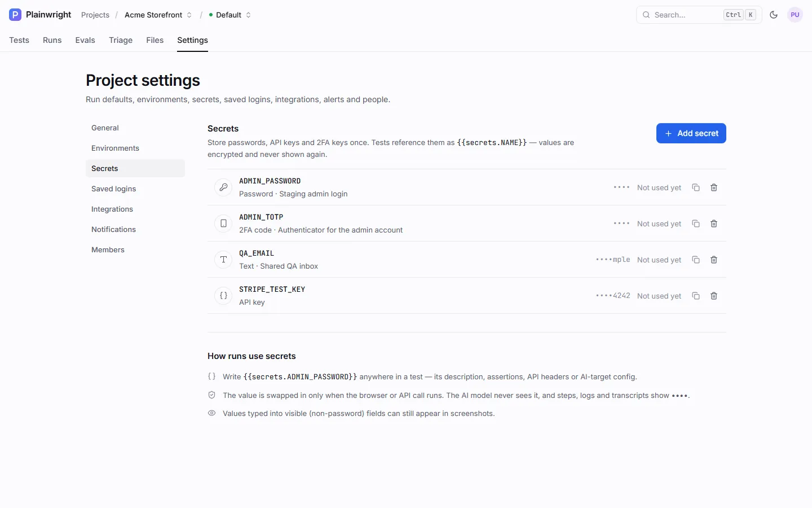Focus the Search input field

[x=699, y=15]
